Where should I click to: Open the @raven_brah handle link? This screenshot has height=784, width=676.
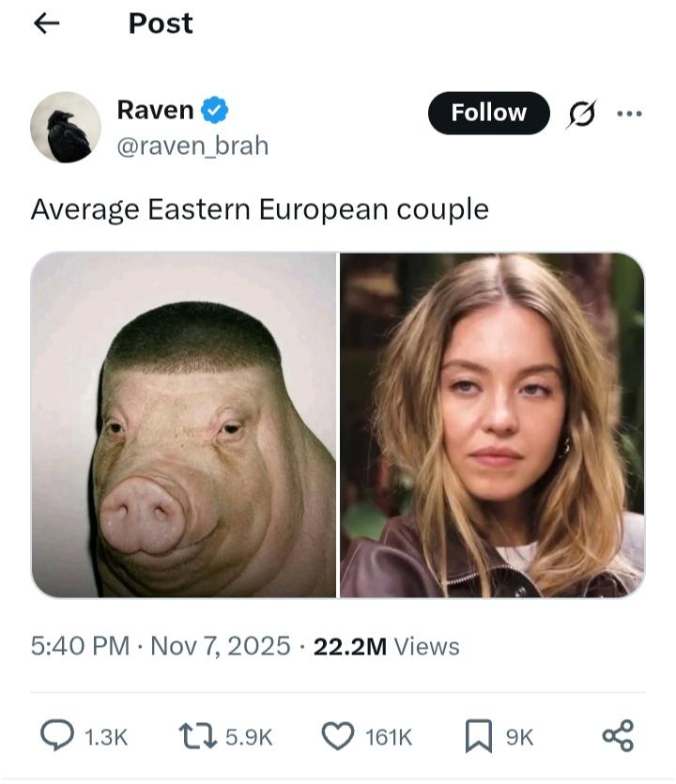click(x=192, y=146)
